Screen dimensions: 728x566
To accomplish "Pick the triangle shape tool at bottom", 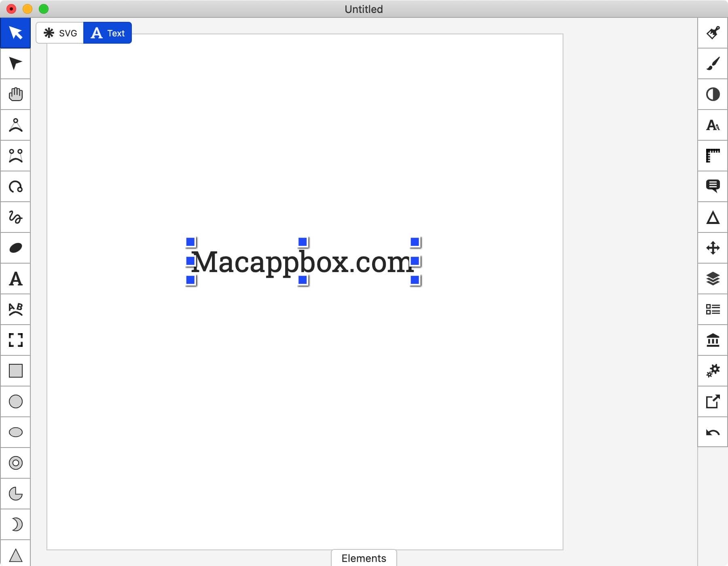I will click(x=15, y=554).
